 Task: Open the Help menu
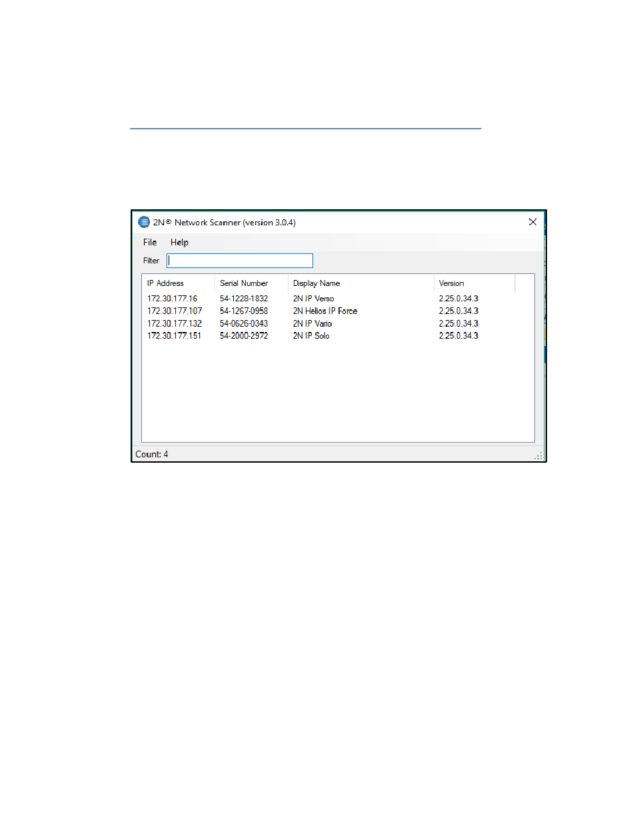tap(179, 242)
